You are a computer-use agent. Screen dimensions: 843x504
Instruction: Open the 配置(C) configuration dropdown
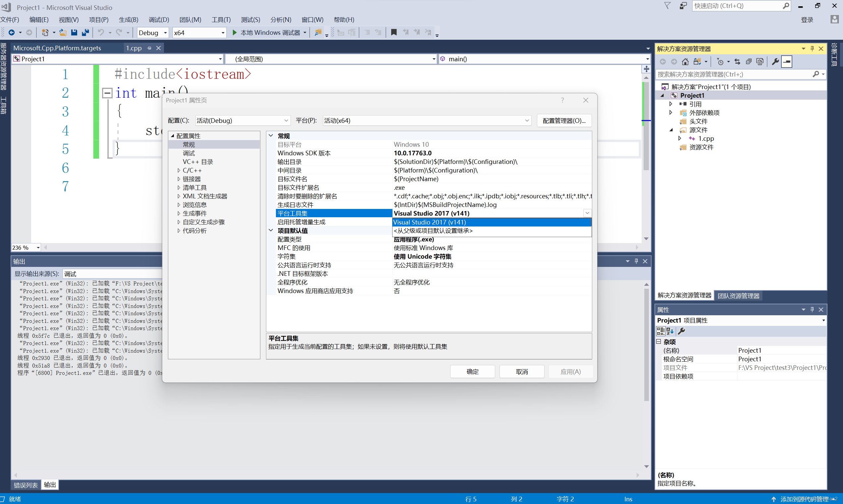242,121
